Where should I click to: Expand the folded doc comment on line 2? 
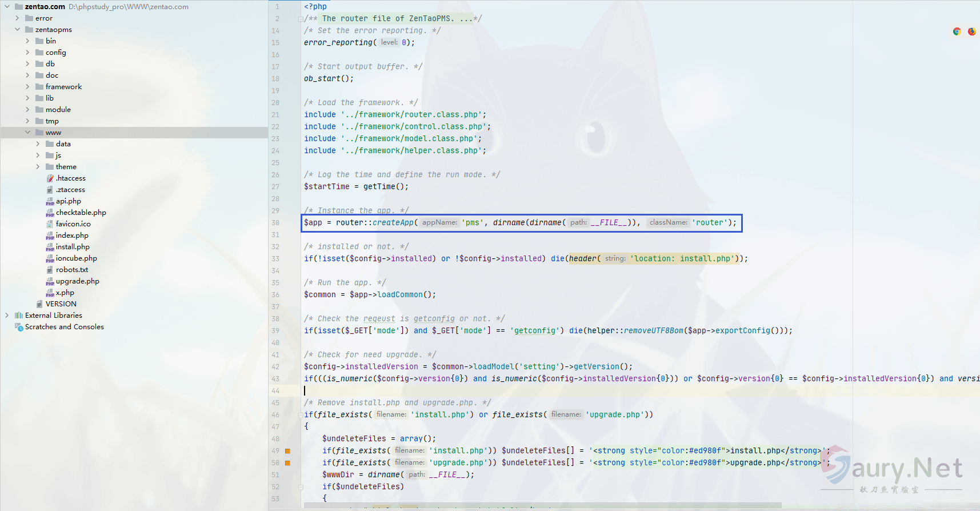pos(301,19)
